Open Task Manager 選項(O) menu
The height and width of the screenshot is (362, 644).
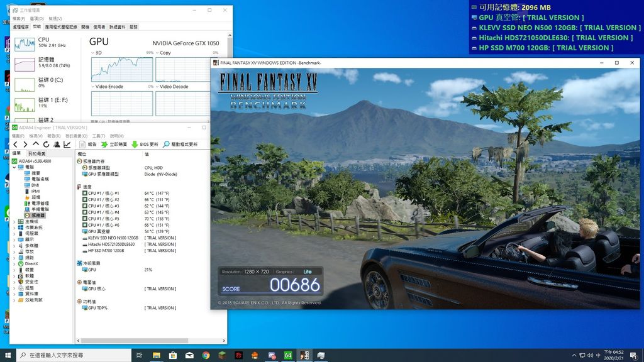(x=37, y=18)
